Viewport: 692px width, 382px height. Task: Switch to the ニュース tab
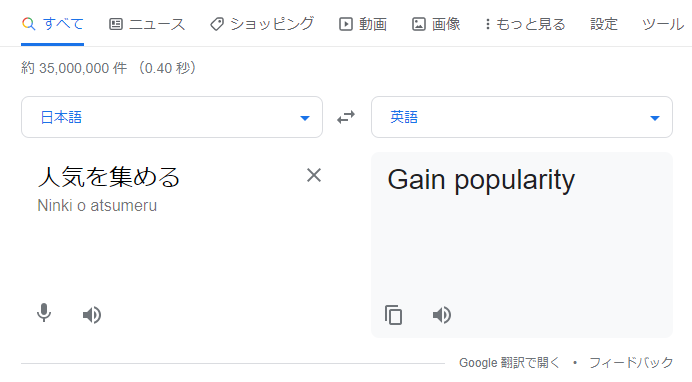[x=147, y=24]
